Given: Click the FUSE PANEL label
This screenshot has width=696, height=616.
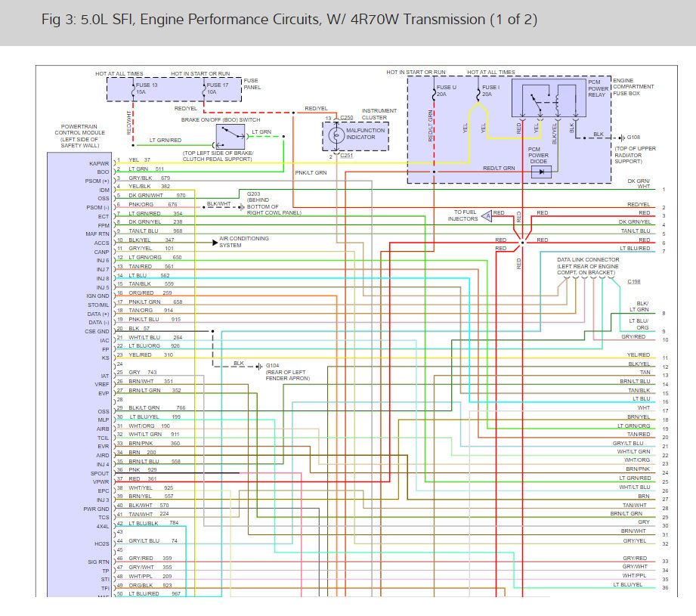Looking at the screenshot, I should click(252, 84).
